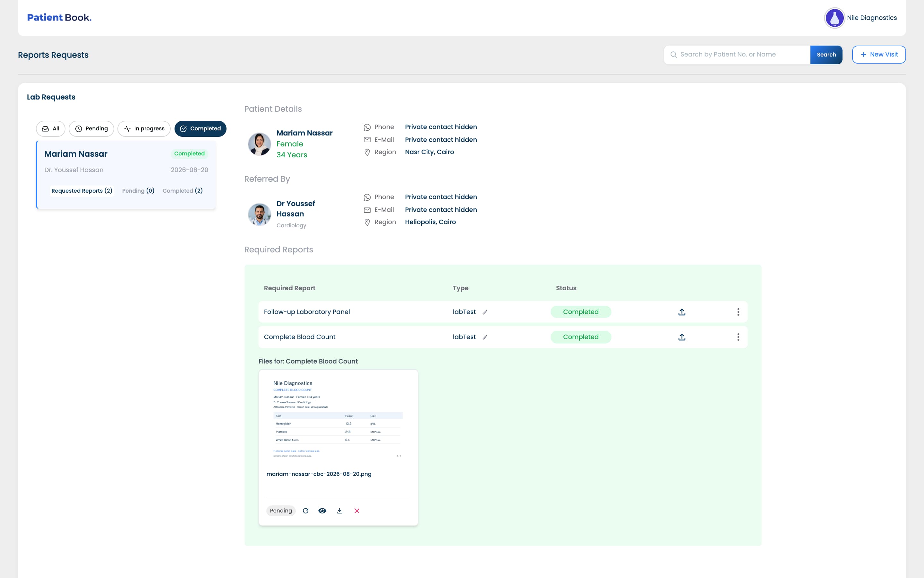The width and height of the screenshot is (924, 578).
Task: Click the patient's WhatsApp phone icon
Action: tap(367, 127)
